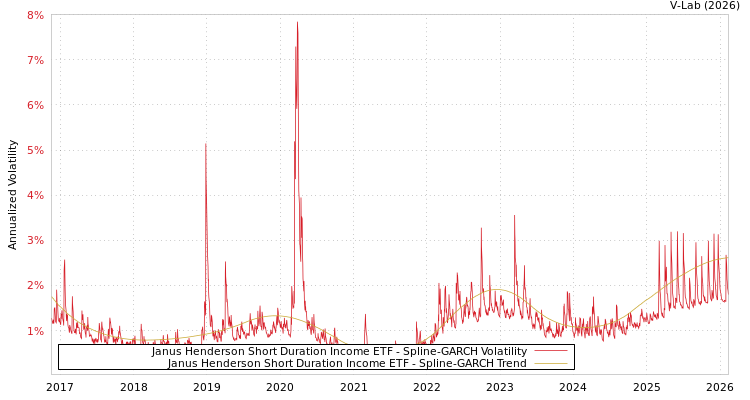Select the 1% y-axis label
Viewport: 750px width, 400px height.
[35, 331]
